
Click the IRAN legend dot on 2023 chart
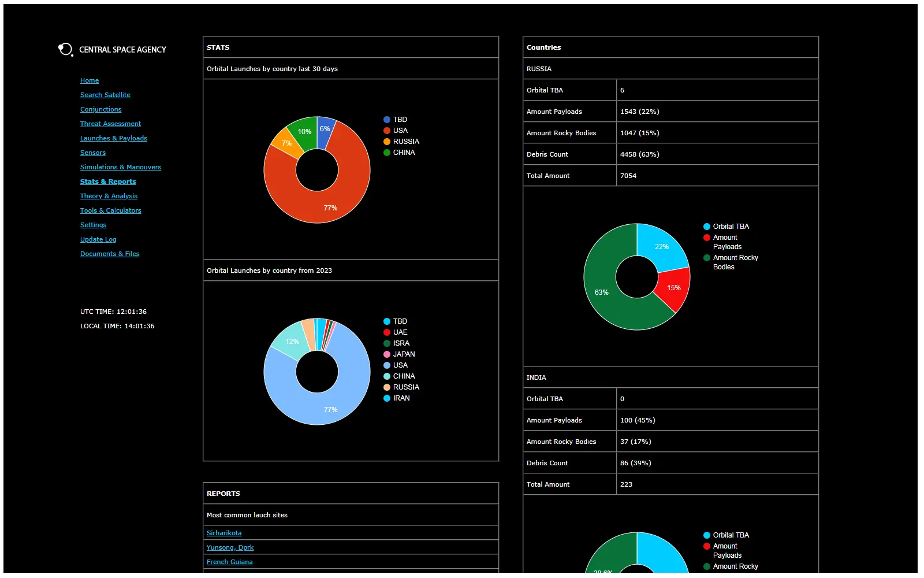coord(386,398)
